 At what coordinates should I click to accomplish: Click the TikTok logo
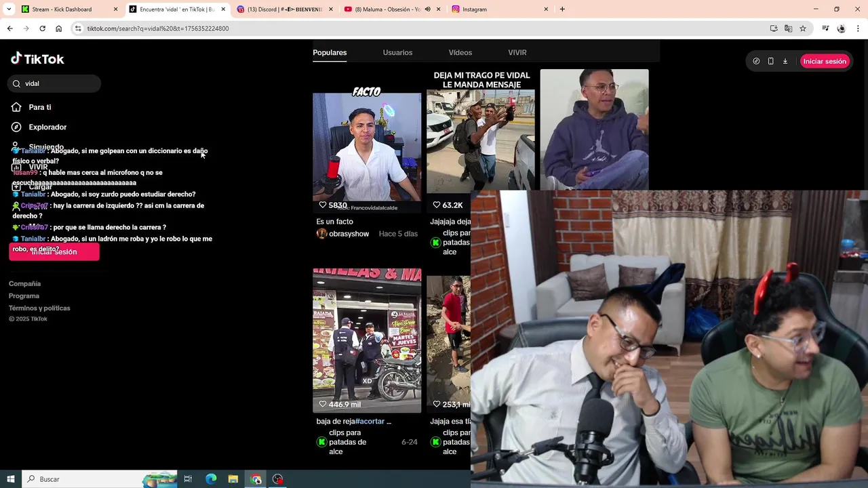(37, 59)
